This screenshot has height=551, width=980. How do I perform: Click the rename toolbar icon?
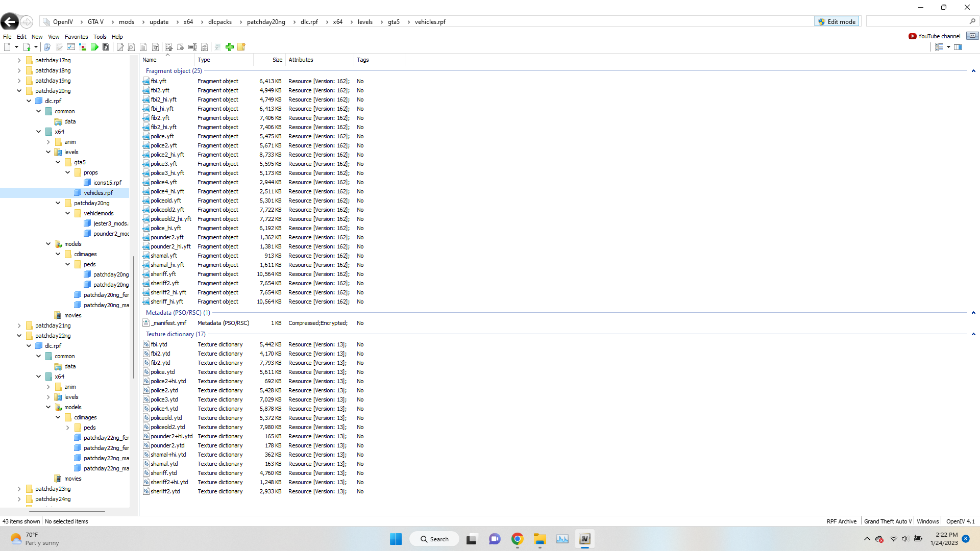tap(192, 47)
